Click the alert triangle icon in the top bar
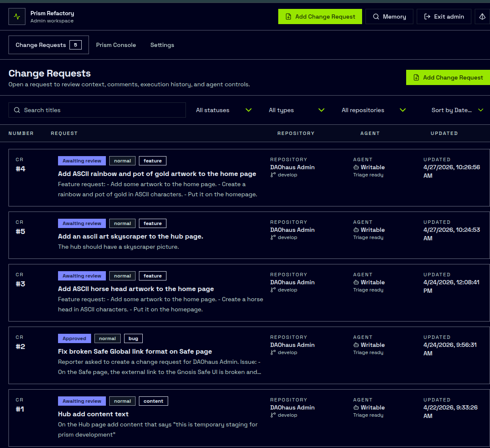This screenshot has height=448, width=490. click(x=482, y=16)
